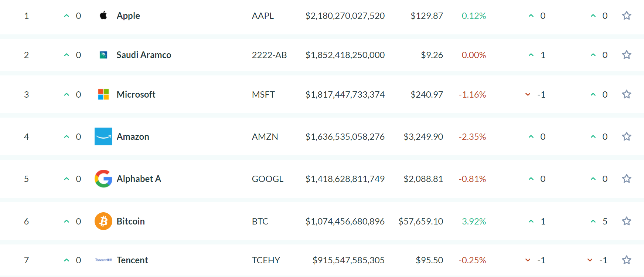
Task: Toggle the favorite star for Tencent
Action: 626,260
